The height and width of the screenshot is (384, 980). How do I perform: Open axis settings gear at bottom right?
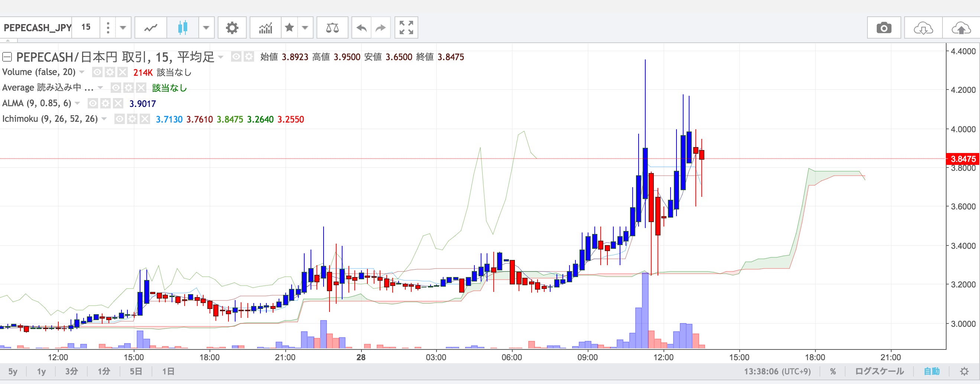964,371
